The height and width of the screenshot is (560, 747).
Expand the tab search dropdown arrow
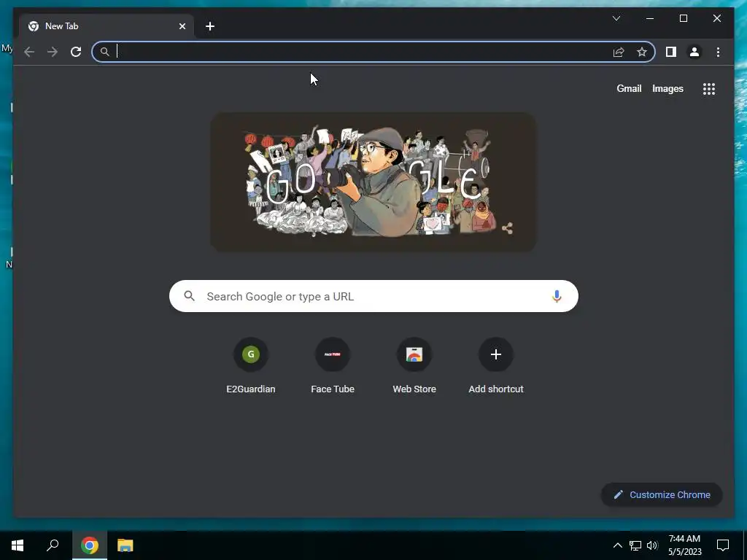pyautogui.click(x=616, y=18)
